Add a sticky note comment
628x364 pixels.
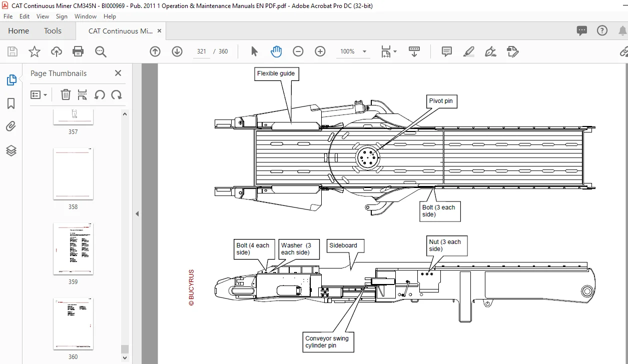447,51
